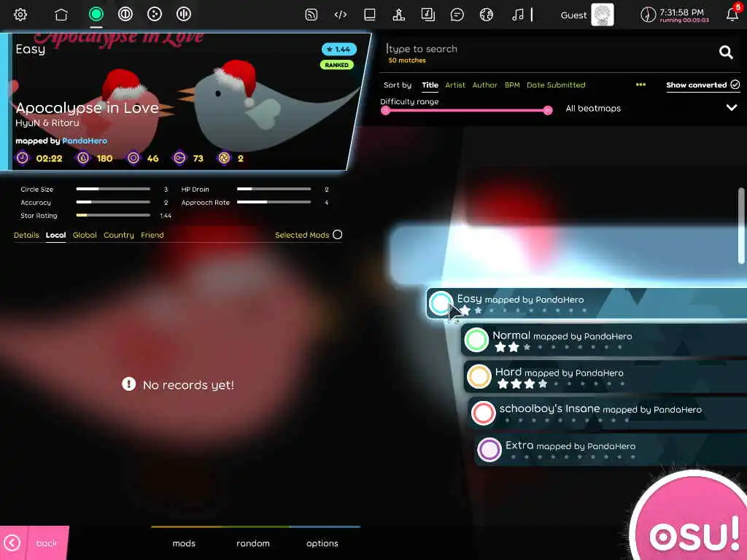Focus the type to search field
This screenshot has height=560, width=747.
(x=548, y=49)
